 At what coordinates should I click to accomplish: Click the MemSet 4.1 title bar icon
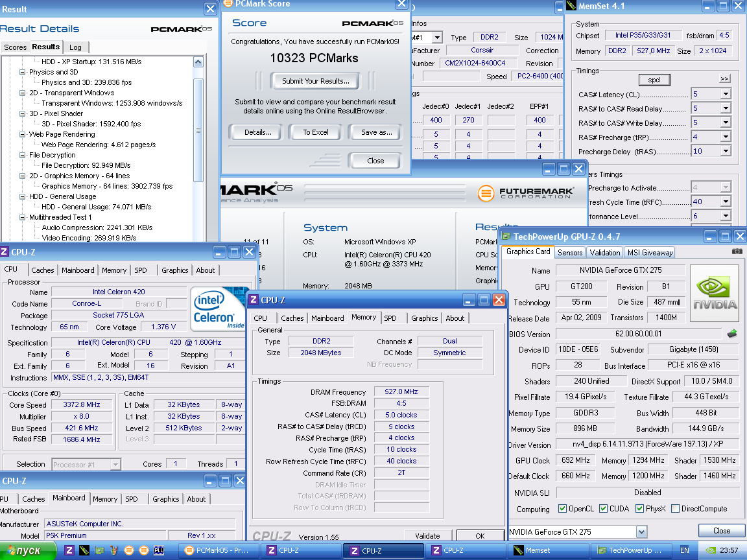pos(571,6)
